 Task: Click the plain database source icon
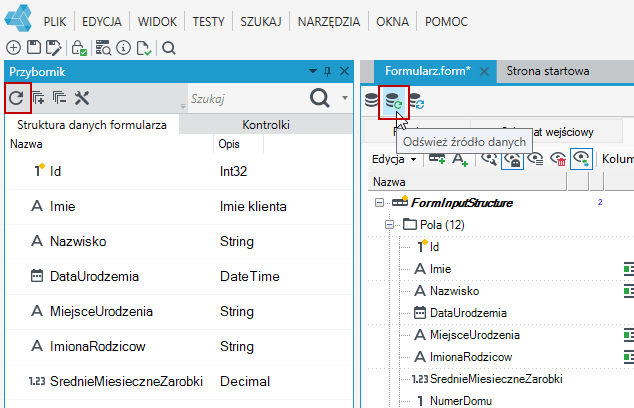(371, 100)
